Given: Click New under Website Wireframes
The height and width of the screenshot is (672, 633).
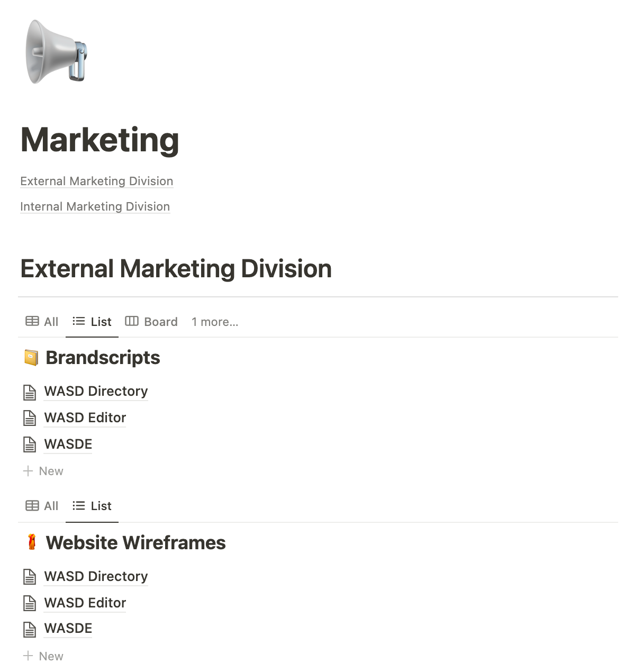Looking at the screenshot, I should coord(43,656).
